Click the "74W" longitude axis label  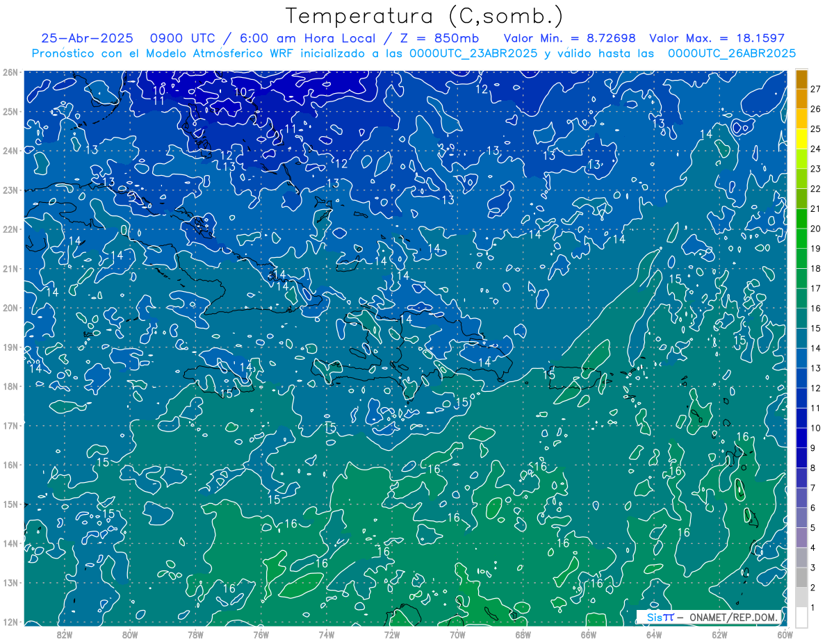pos(327,634)
